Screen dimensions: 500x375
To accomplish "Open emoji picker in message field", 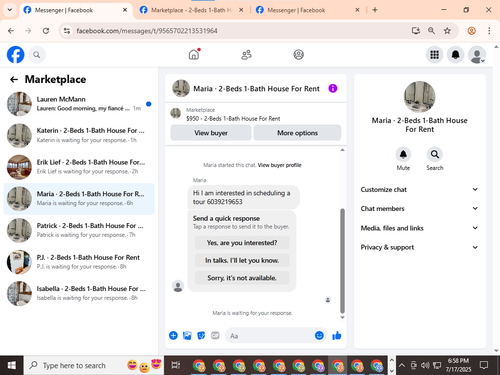I will click(x=319, y=335).
